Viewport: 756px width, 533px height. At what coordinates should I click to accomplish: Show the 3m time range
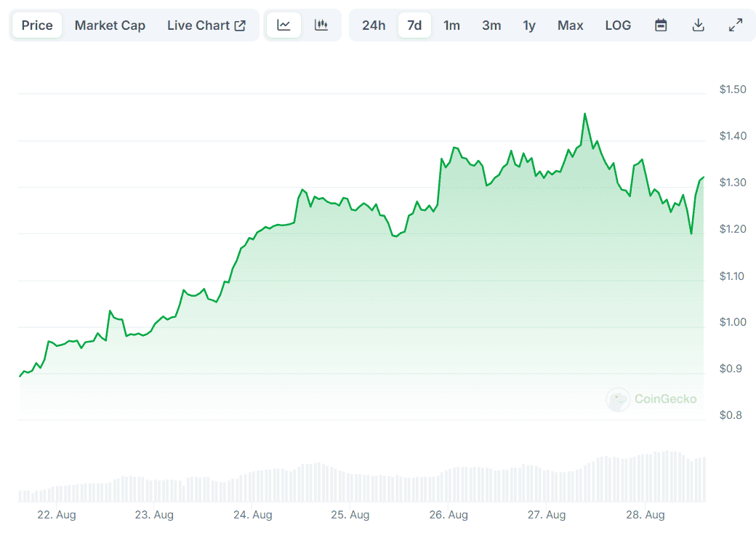pyautogui.click(x=491, y=25)
